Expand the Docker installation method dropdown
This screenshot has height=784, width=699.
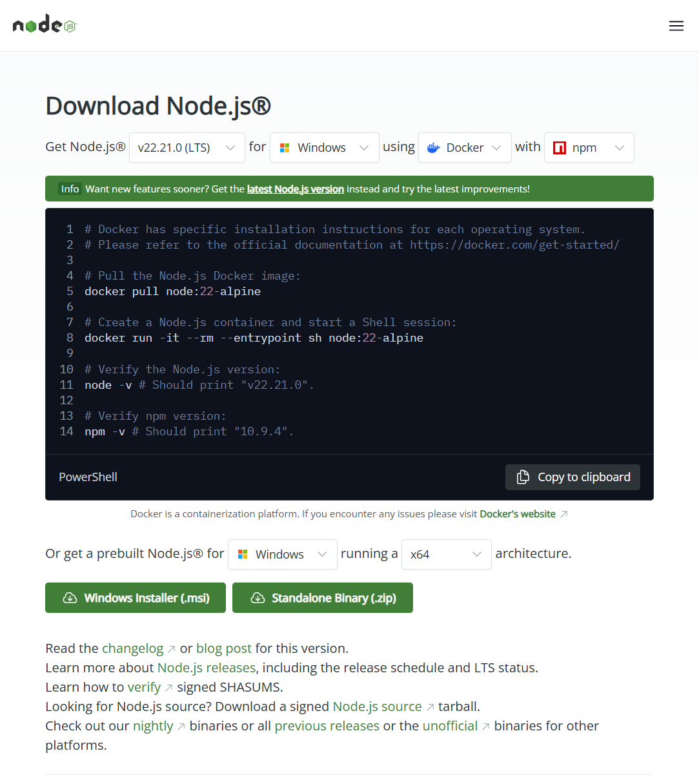464,147
